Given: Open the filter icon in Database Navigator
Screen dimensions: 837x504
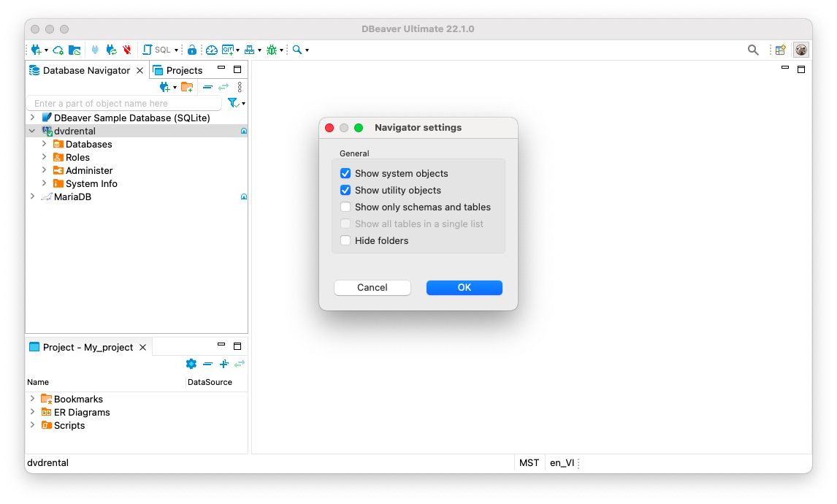Looking at the screenshot, I should (233, 103).
